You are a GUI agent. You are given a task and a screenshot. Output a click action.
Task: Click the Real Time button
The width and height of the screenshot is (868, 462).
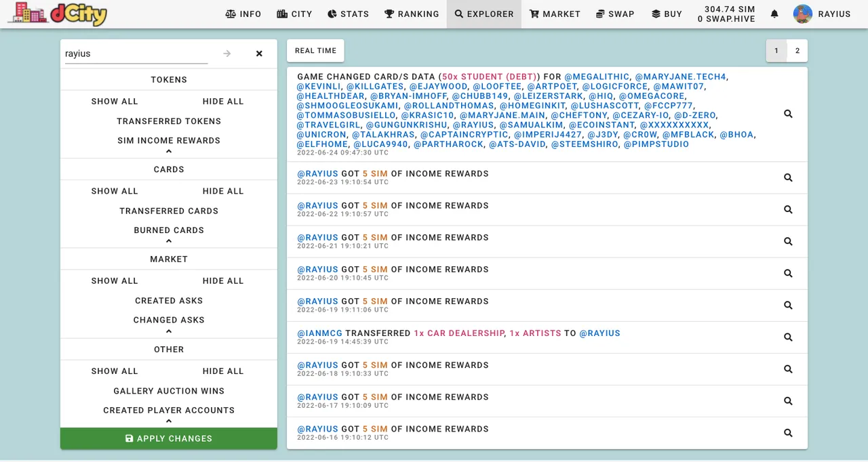point(315,51)
